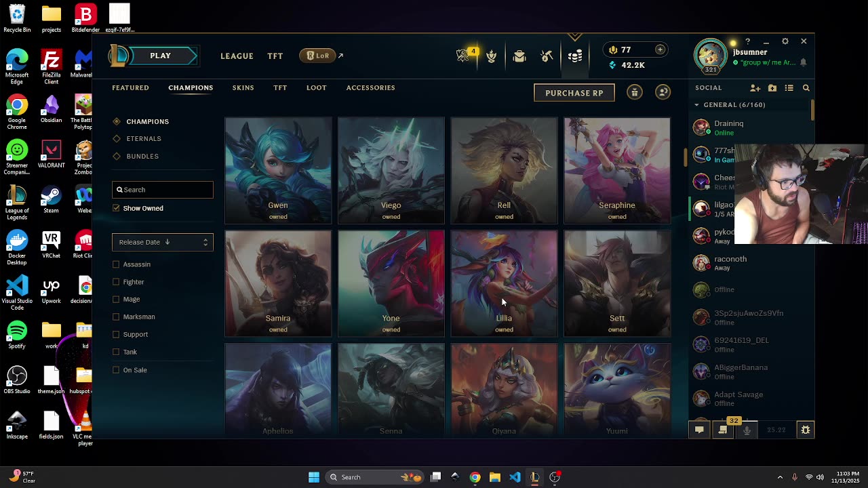Open the Loot hammer icon
This screenshot has width=868, height=488.
click(x=547, y=56)
